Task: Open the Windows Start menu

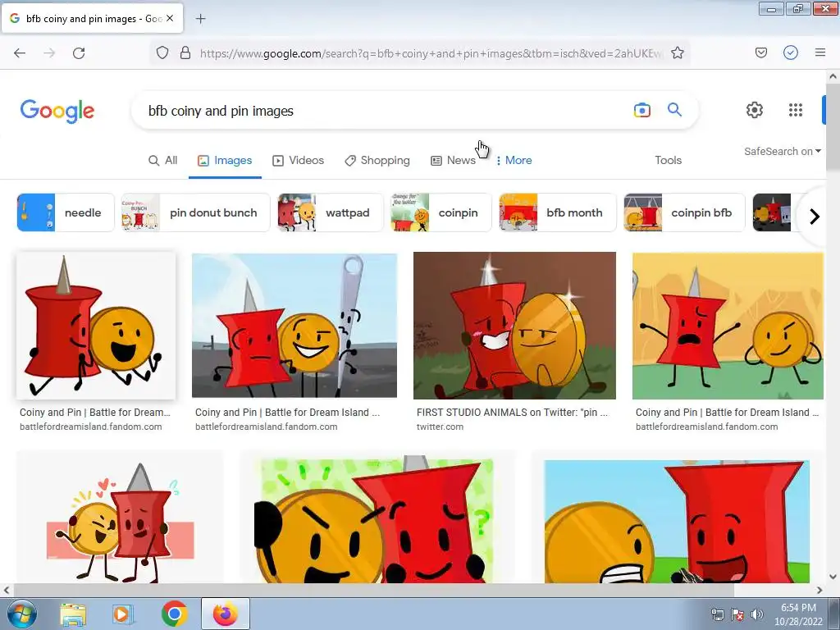Action: (21, 614)
